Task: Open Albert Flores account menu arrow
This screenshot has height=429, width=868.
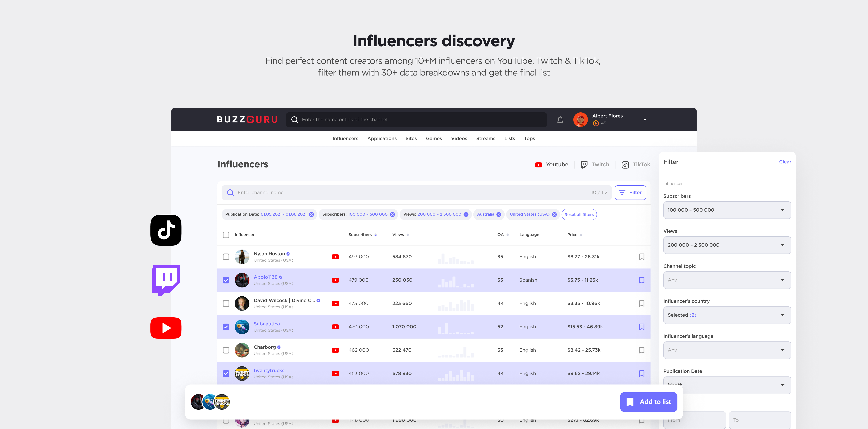Action: coord(645,120)
